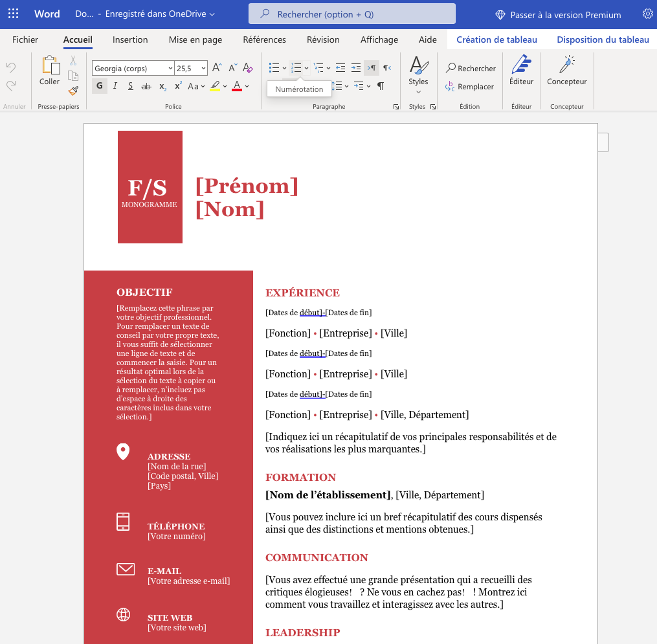Open the app launcher grid icon

tap(14, 14)
